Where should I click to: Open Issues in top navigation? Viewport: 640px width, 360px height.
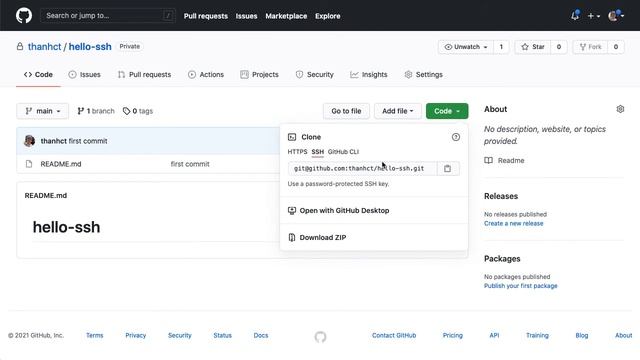pos(246,16)
